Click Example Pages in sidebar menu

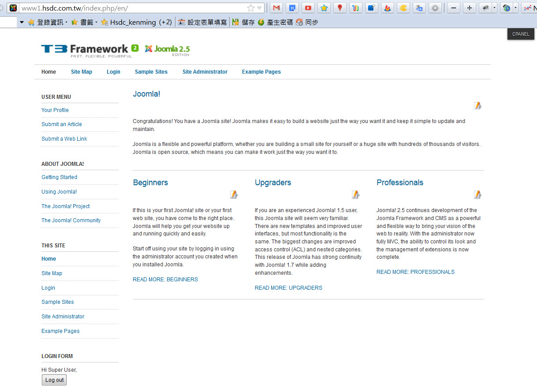coord(60,331)
